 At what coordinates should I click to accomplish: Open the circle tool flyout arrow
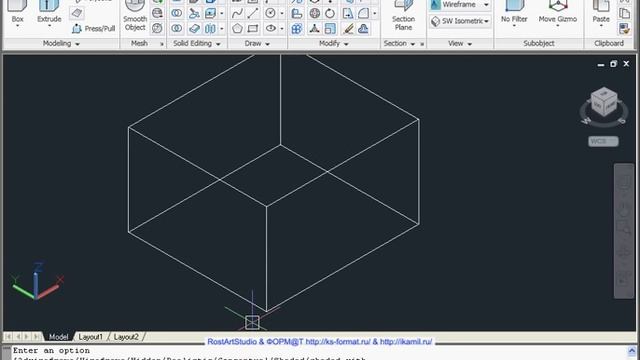282,13
